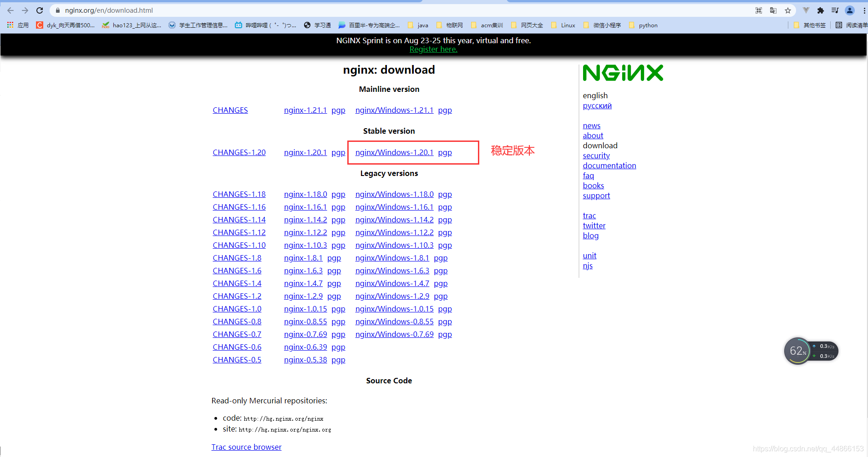Open the njs sidebar link
Screen dimensions: 868x457
point(588,266)
